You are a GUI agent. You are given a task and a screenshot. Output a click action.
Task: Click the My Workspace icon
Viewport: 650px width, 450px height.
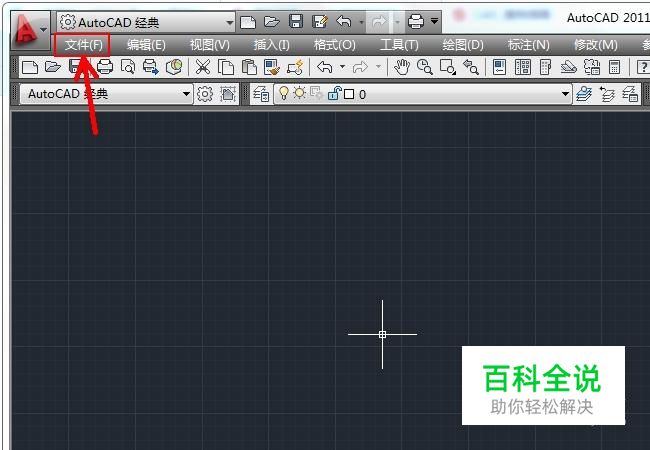(228, 94)
